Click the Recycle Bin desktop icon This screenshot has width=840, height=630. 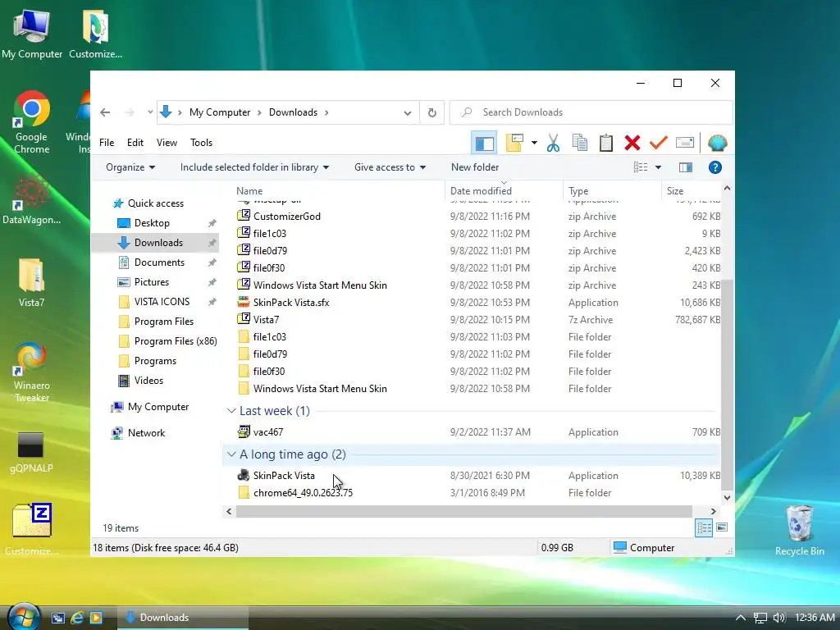(799, 531)
